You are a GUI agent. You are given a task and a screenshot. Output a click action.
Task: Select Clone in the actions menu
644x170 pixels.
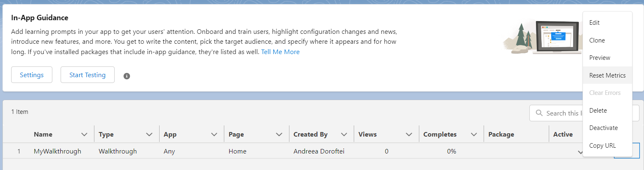pos(597,40)
